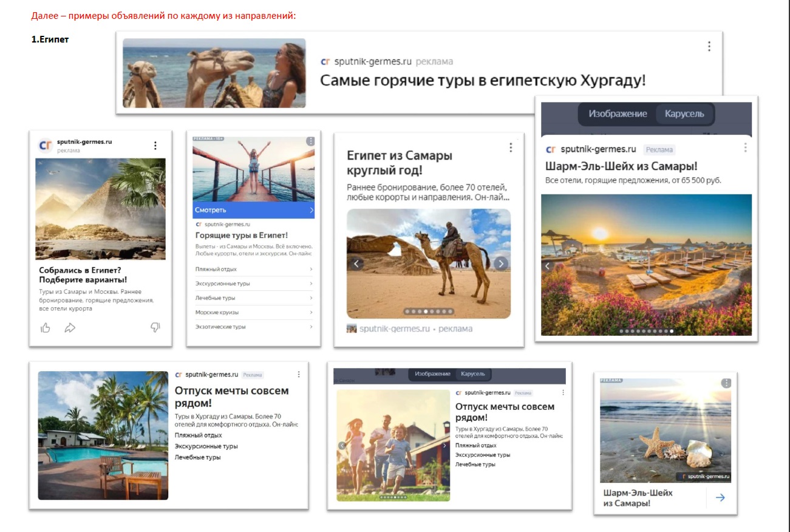This screenshot has height=532, width=790.
Task: Click the logo next to sputnik-germes.ru in the top banner
Action: coord(325,61)
